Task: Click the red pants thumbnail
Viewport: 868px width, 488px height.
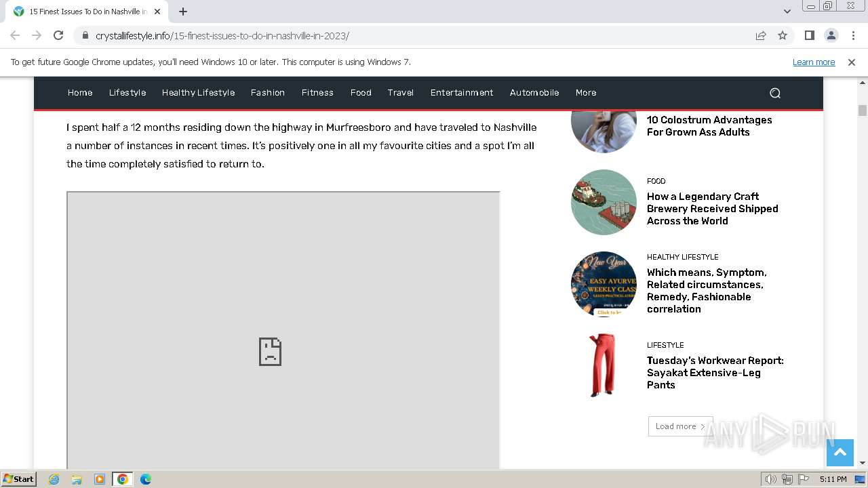Action: coord(604,365)
